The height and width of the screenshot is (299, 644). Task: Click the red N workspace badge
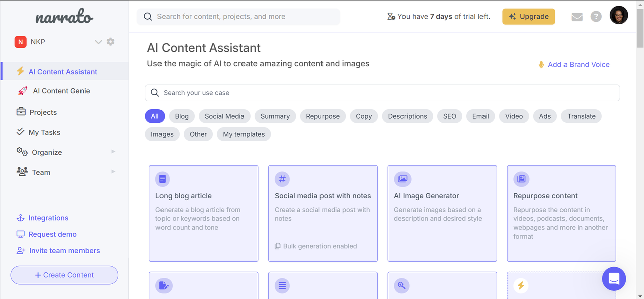click(x=20, y=42)
